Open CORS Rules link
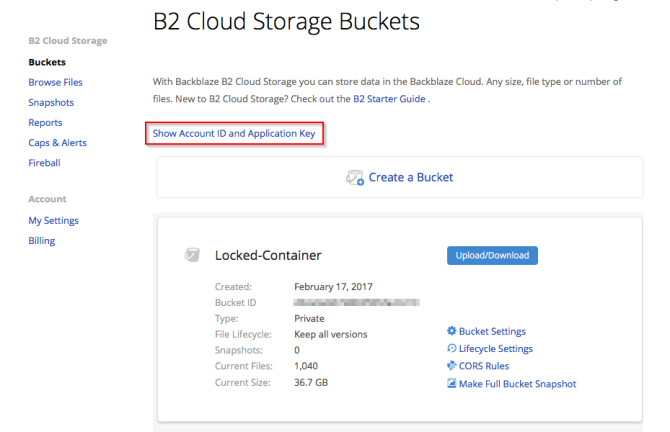Viewport: 670px width, 432px height. [484, 366]
